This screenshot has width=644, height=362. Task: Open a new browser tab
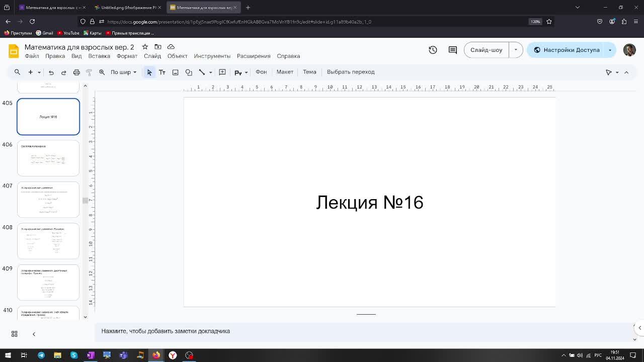coord(248,8)
